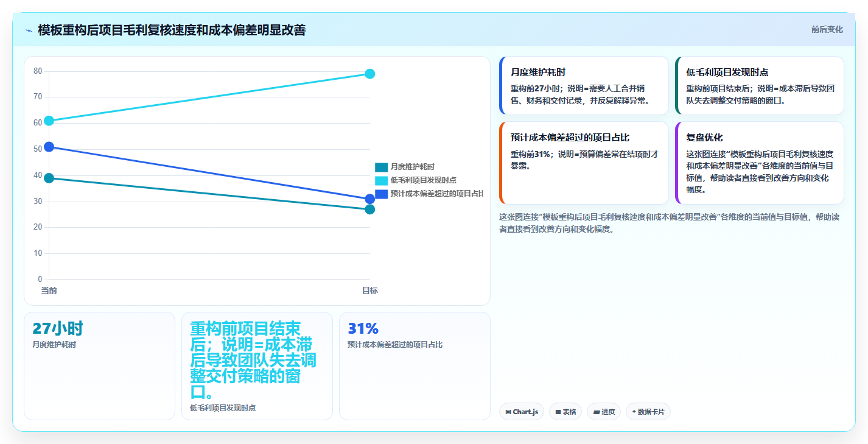Toggle 预计成本偏差超过的项目占比 legend color box

click(x=382, y=194)
